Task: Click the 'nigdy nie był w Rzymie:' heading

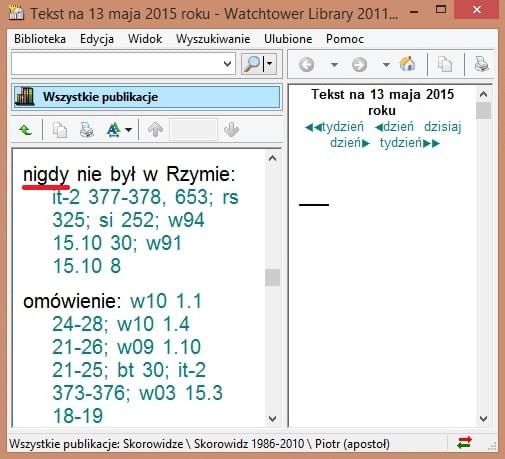Action: tap(129, 174)
